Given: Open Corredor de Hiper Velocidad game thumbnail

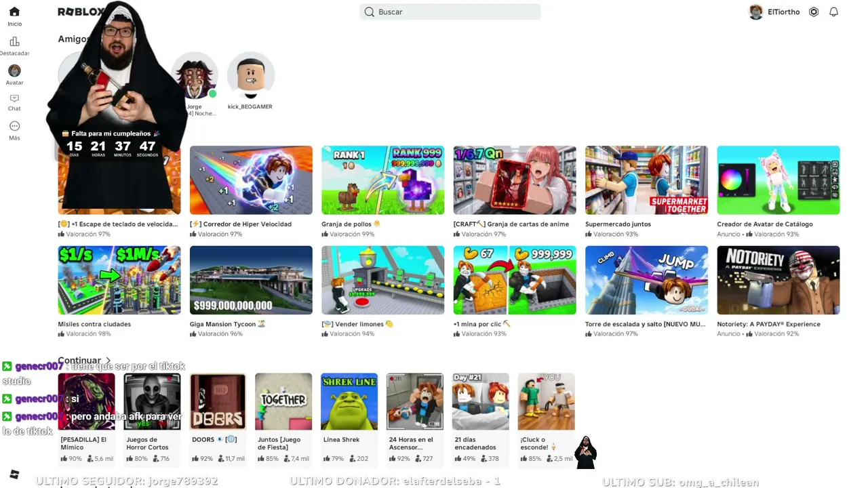Looking at the screenshot, I should tap(251, 180).
